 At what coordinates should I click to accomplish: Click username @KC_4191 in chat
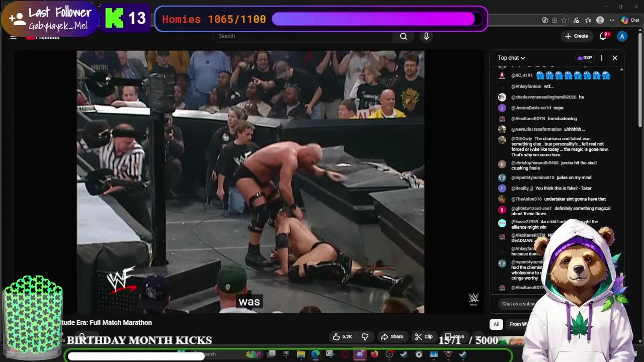(522, 75)
